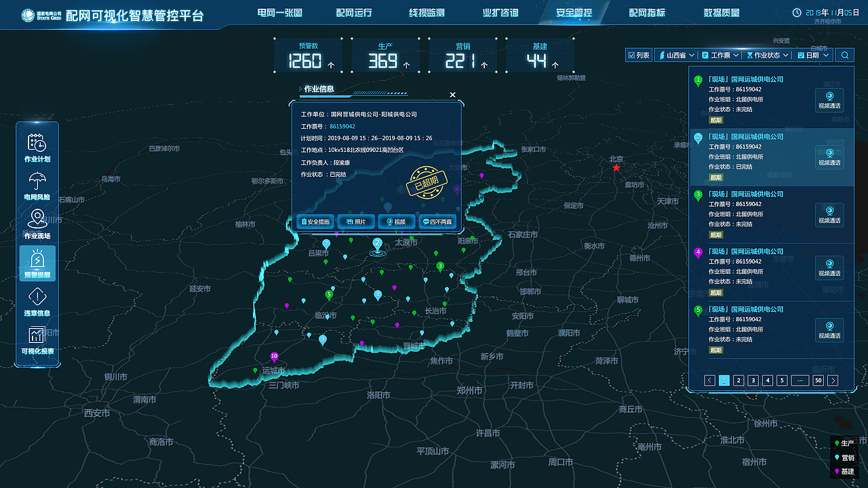Toggle 营销 blue legend entry
Viewport: 868px width, 488px height.
pos(844,457)
